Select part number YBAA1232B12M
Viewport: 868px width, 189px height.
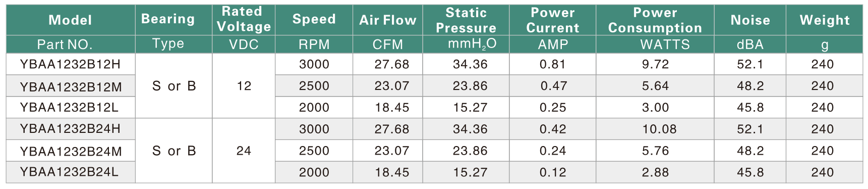coord(71,87)
